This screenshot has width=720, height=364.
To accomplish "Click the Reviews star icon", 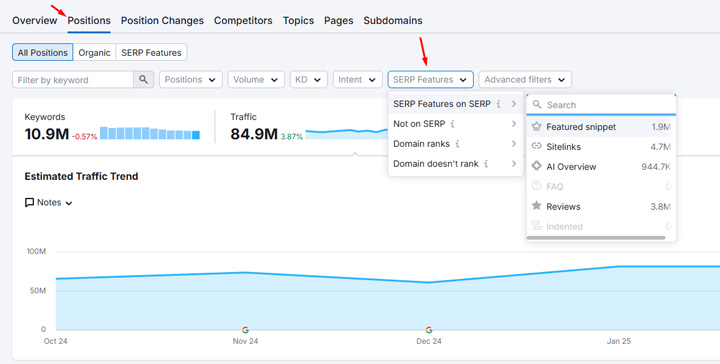I will (x=536, y=206).
